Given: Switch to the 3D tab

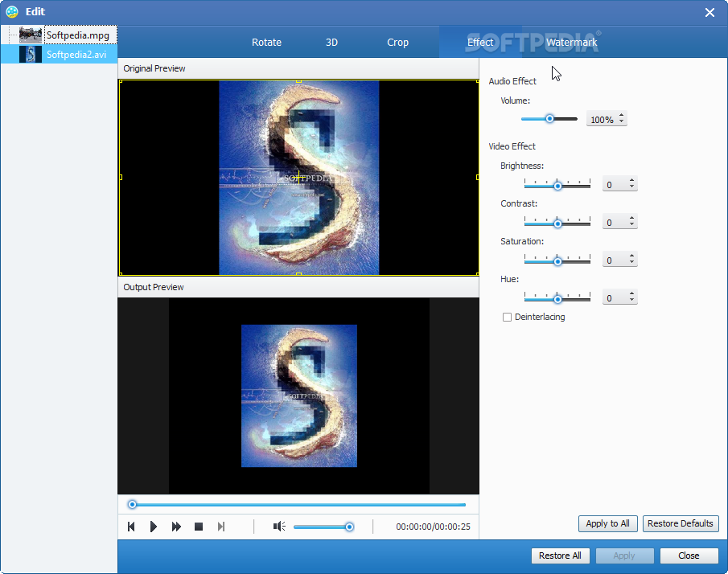Looking at the screenshot, I should (331, 43).
